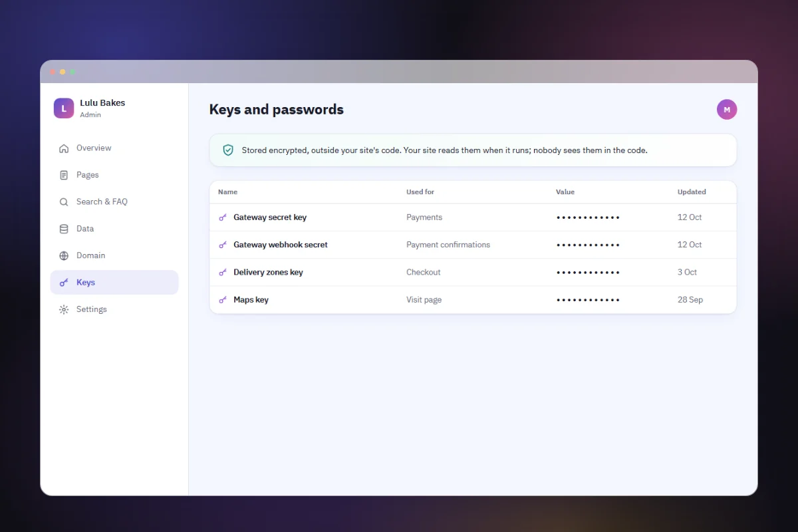Open the Gateway webhook secret row
The height and width of the screenshot is (532, 798).
click(x=473, y=245)
